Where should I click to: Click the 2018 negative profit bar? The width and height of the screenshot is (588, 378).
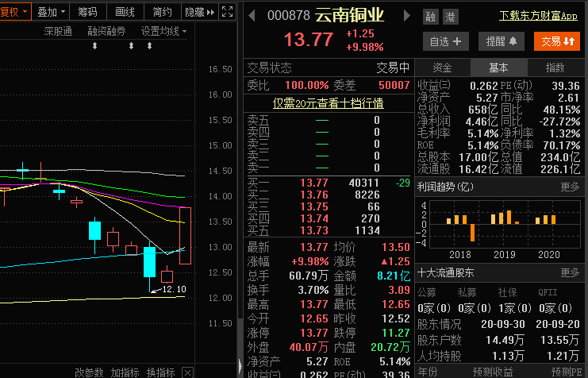[x=472, y=233]
